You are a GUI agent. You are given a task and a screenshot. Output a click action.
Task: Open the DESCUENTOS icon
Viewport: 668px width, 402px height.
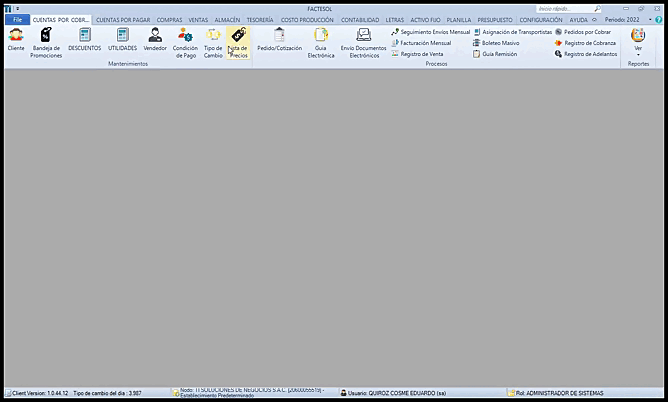click(84, 40)
